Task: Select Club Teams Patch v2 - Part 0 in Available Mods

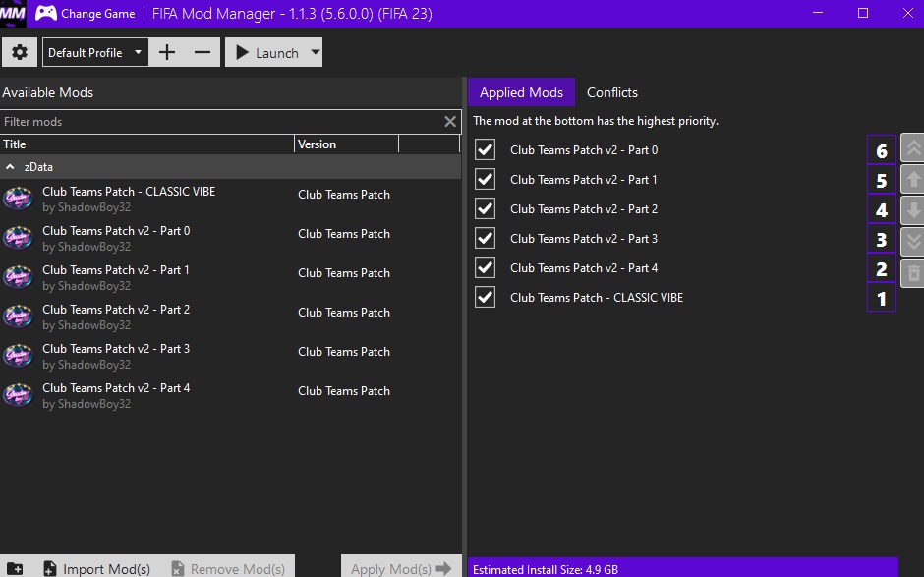Action: (230, 238)
